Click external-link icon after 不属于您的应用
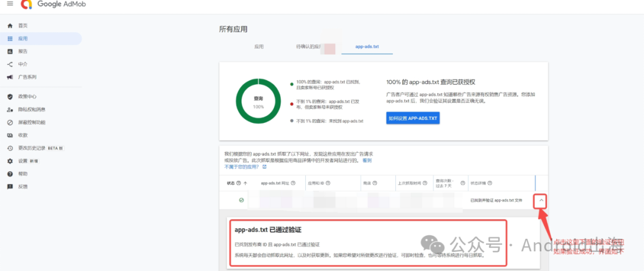The image size is (644, 271). 265,167
